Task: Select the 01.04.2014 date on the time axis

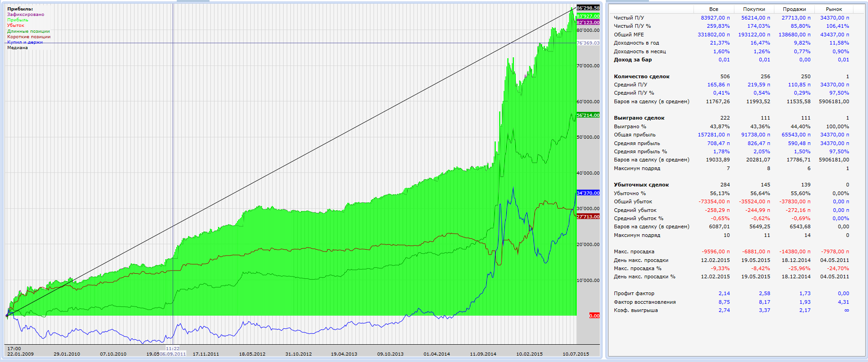Action: 437,354
